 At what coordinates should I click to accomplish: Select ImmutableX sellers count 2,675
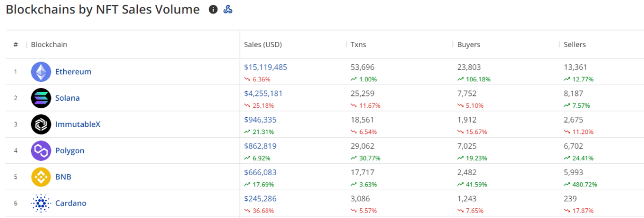tap(573, 120)
